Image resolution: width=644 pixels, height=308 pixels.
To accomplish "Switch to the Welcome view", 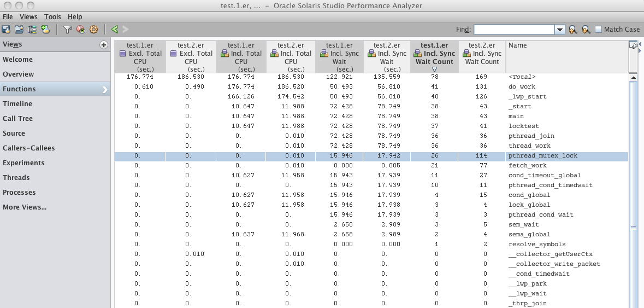I will tap(55, 60).
